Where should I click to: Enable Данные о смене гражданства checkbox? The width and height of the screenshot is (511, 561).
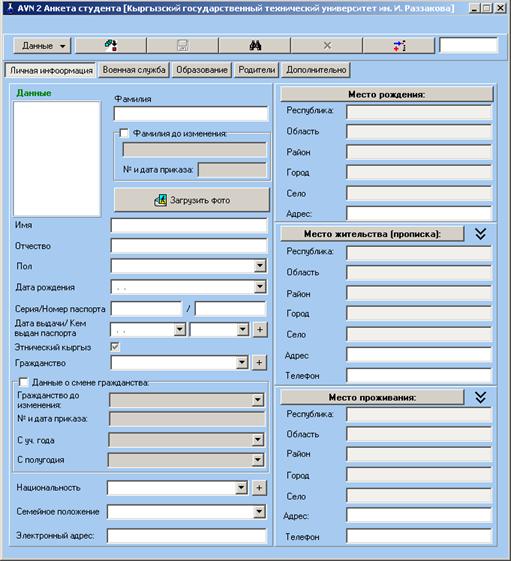24,382
